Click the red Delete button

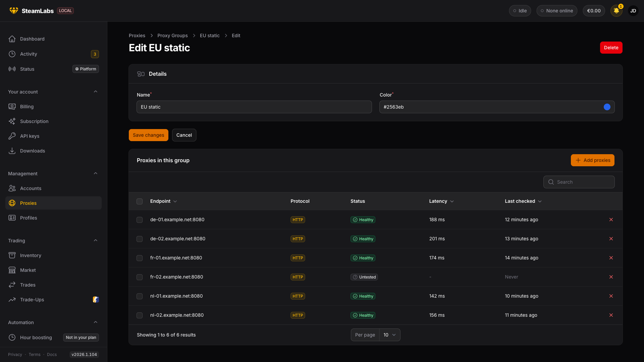pyautogui.click(x=611, y=48)
